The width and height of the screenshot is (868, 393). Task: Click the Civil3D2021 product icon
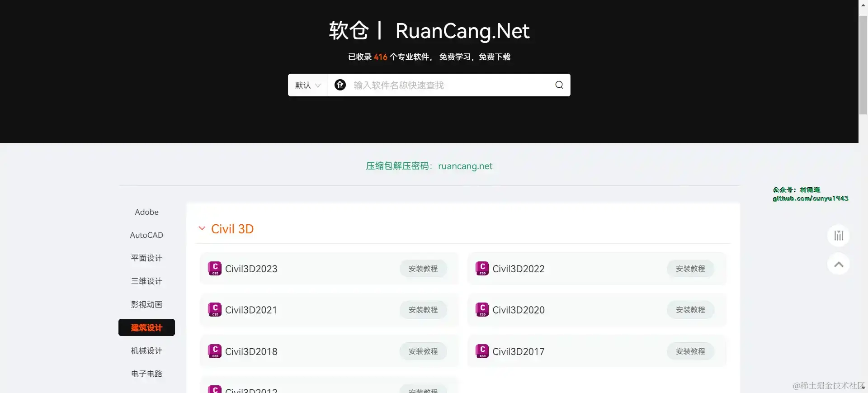coord(215,310)
